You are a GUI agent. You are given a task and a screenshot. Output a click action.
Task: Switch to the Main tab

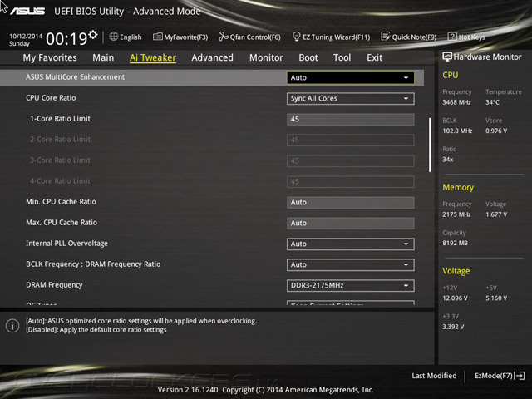pos(103,57)
